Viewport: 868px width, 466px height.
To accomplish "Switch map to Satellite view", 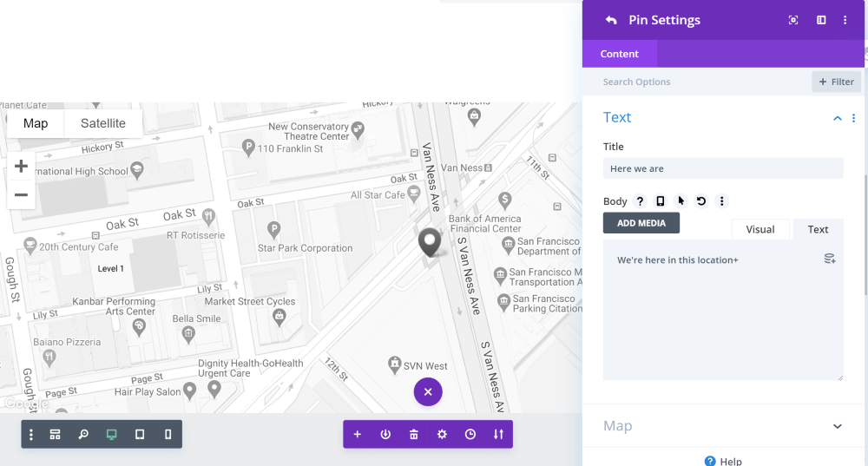I will point(103,123).
